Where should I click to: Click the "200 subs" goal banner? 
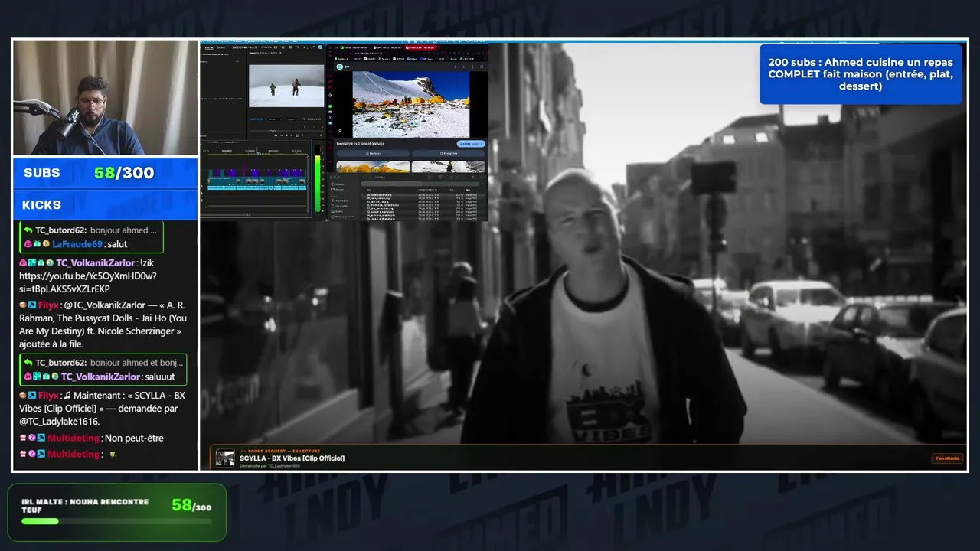(861, 74)
